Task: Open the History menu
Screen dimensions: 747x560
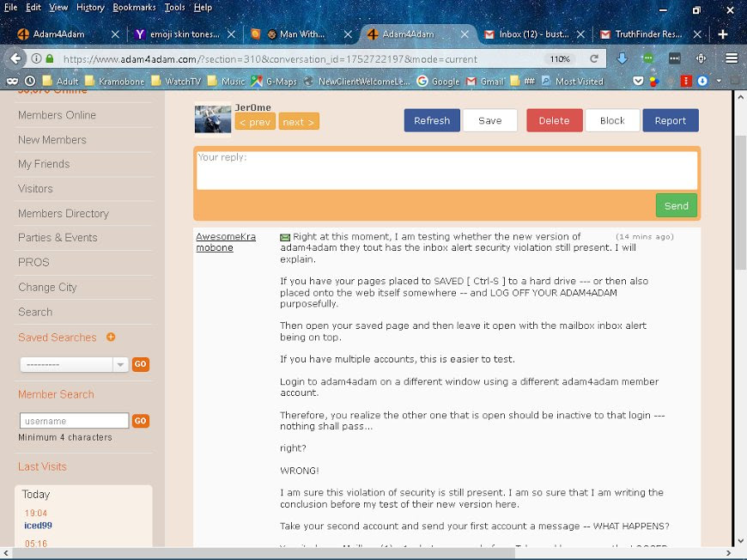Action: (x=90, y=8)
